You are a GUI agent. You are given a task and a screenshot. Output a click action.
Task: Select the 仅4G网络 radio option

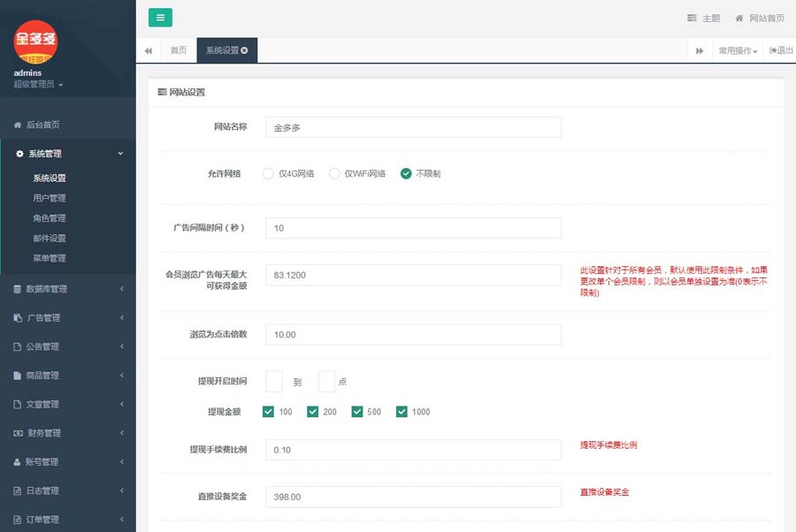pos(269,174)
